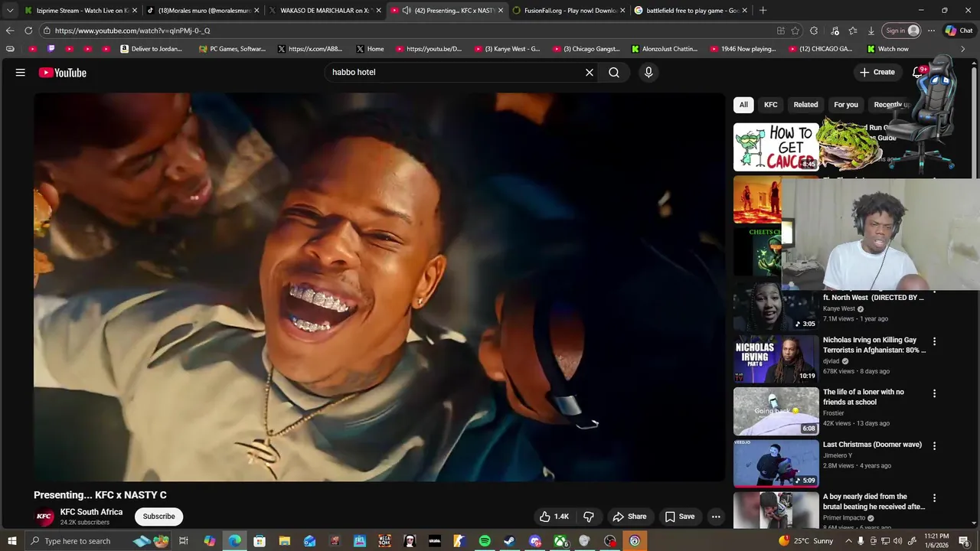Open browser Settings and more ellipsis
Viewport: 980px width, 551px height.
coord(931,31)
